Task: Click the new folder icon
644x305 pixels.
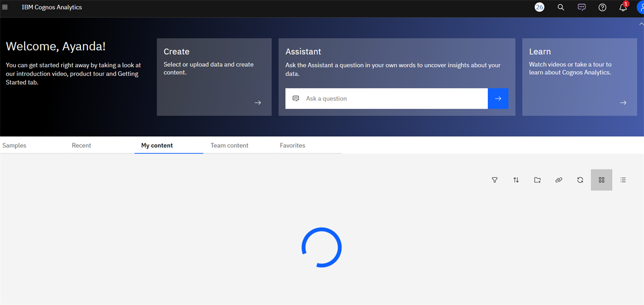Action: click(x=537, y=180)
